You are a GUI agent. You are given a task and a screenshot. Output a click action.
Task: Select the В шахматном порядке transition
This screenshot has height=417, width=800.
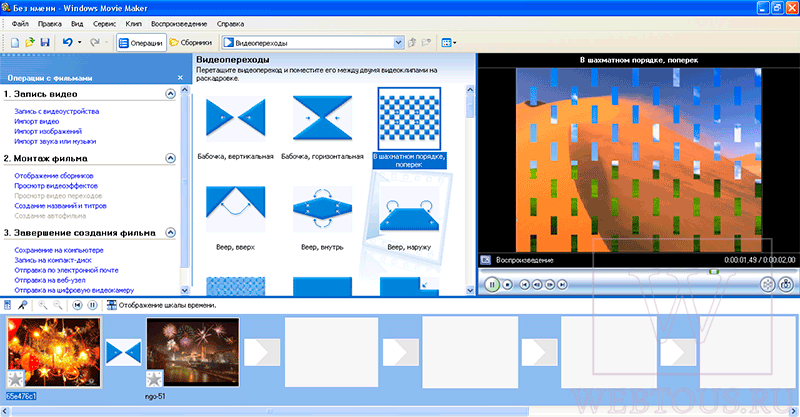409,118
